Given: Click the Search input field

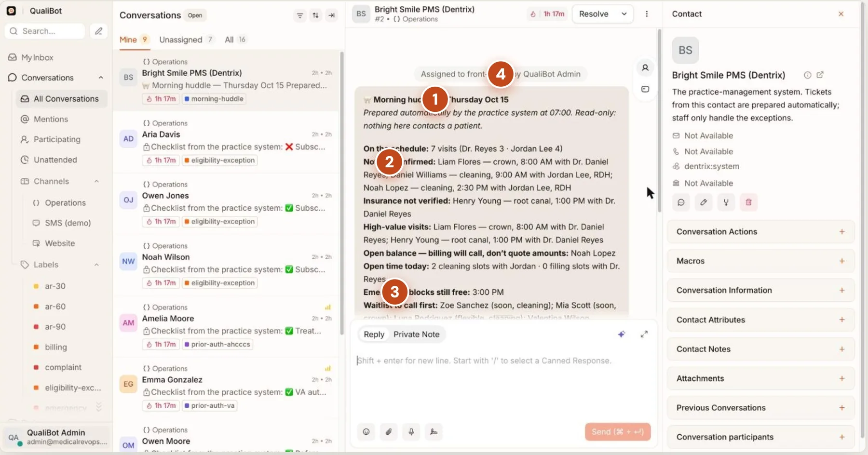Looking at the screenshot, I should (45, 31).
